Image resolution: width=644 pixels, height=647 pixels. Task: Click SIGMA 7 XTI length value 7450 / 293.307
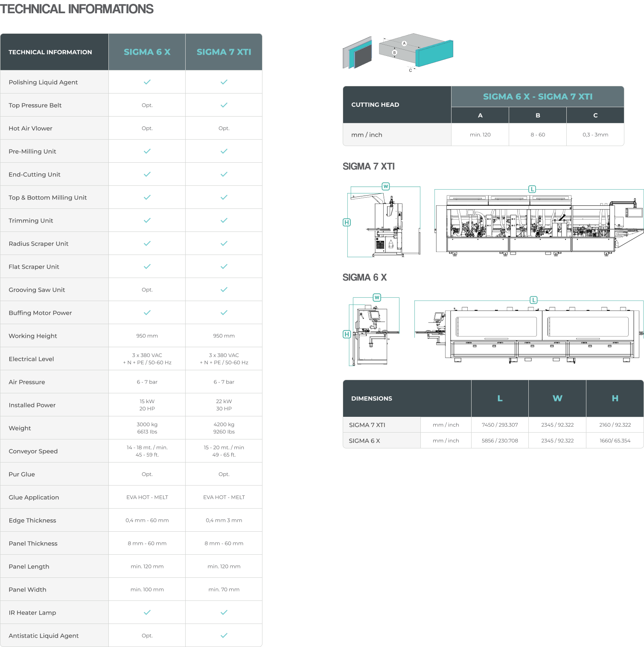pyautogui.click(x=500, y=425)
